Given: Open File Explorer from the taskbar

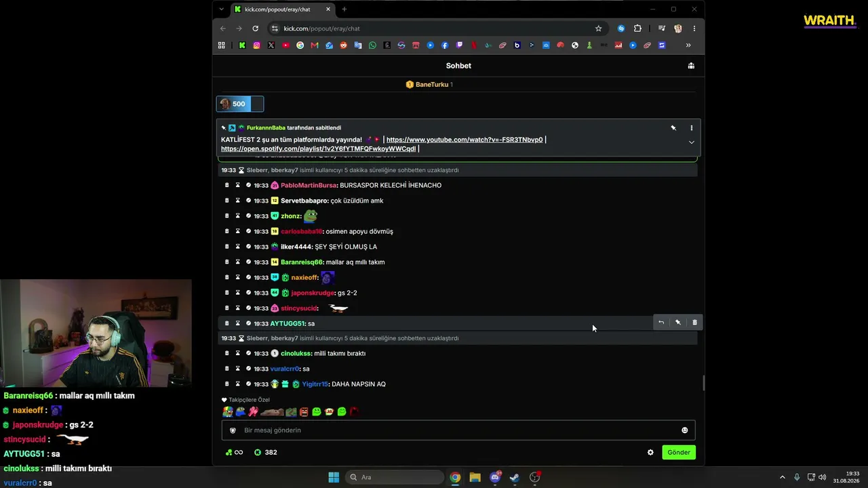Looking at the screenshot, I should tap(475, 477).
